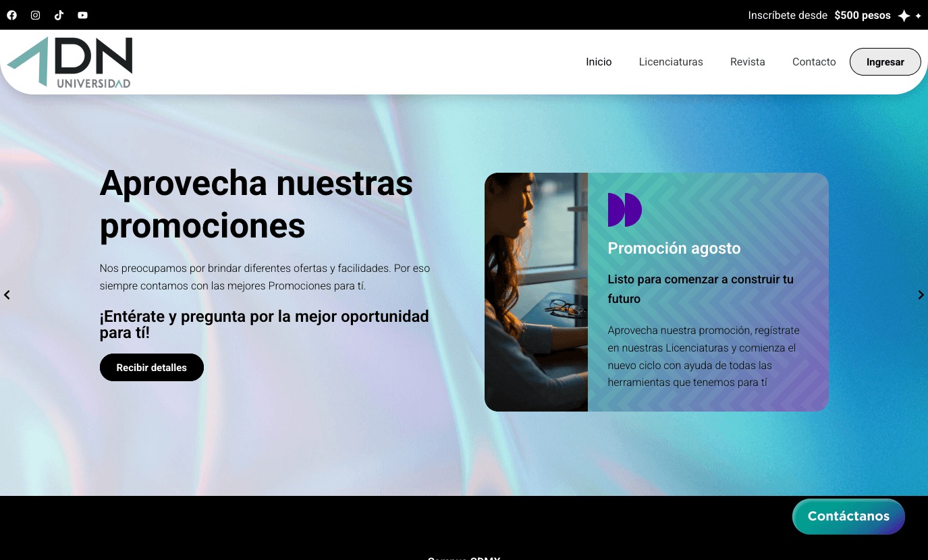Open the YouTube channel icon
The height and width of the screenshot is (560, 928).
[82, 15]
